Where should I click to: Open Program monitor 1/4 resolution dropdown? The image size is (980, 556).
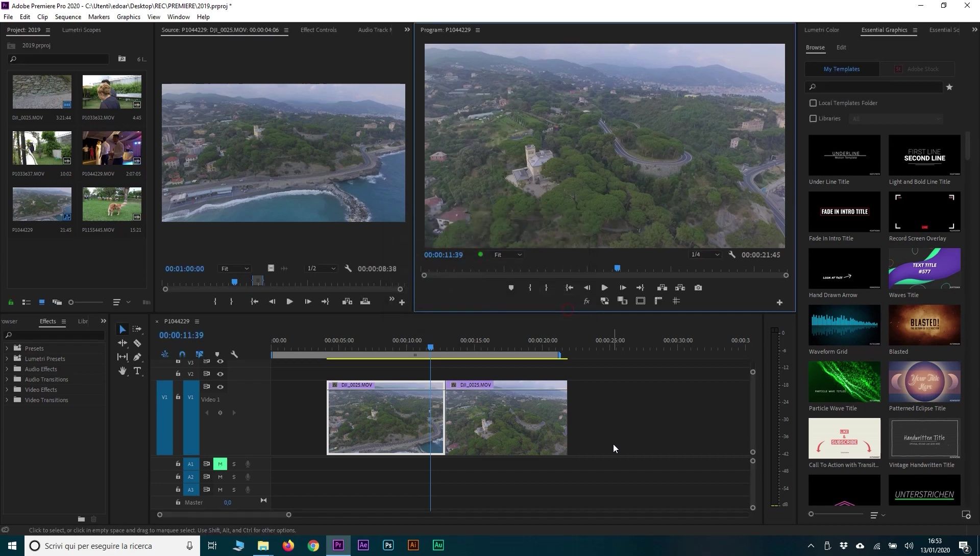click(705, 255)
